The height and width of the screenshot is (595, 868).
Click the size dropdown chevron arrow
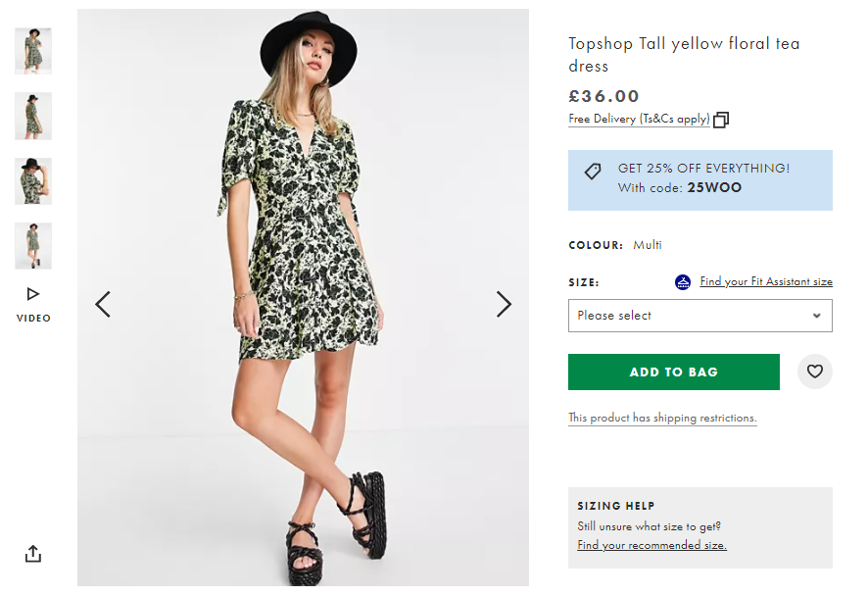point(816,315)
